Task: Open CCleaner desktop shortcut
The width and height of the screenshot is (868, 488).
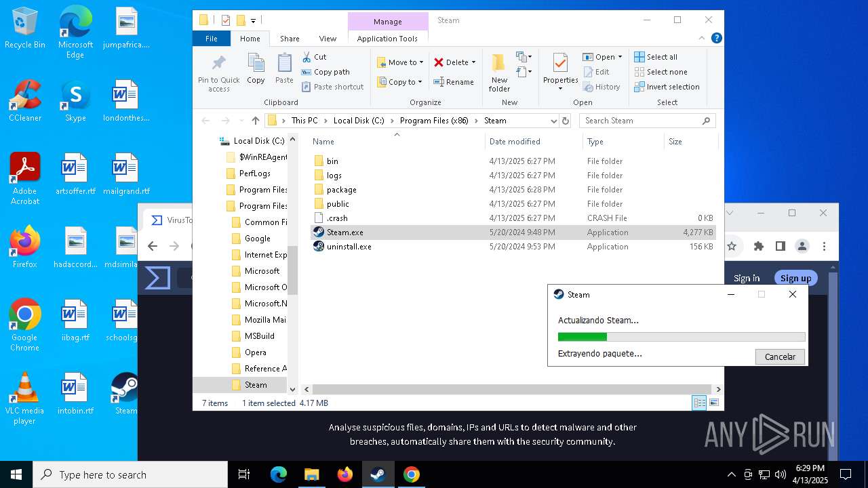Action: [x=25, y=102]
